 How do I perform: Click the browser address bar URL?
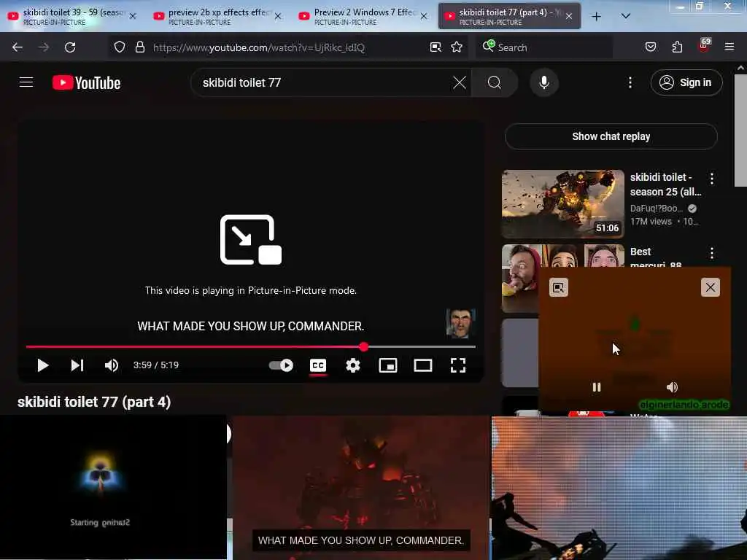click(x=259, y=47)
